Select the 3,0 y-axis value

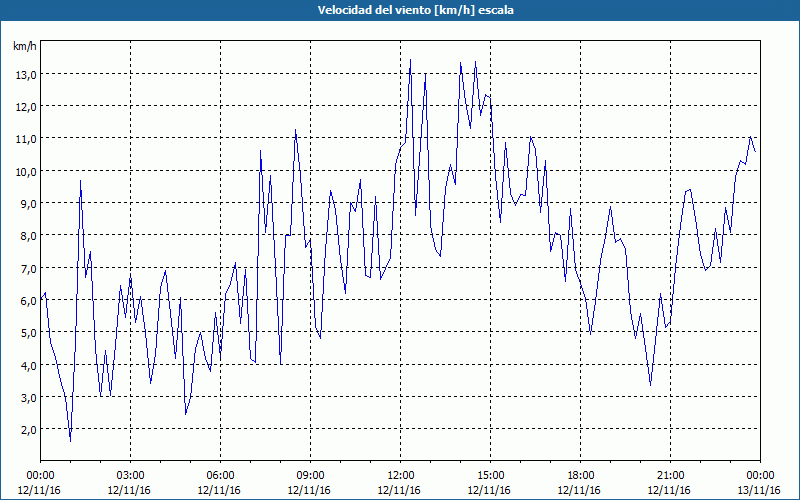(x=29, y=397)
